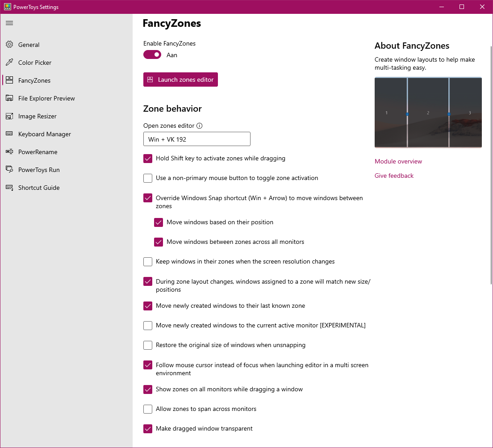Click the General gear icon
The image size is (493, 448).
pyautogui.click(x=9, y=44)
